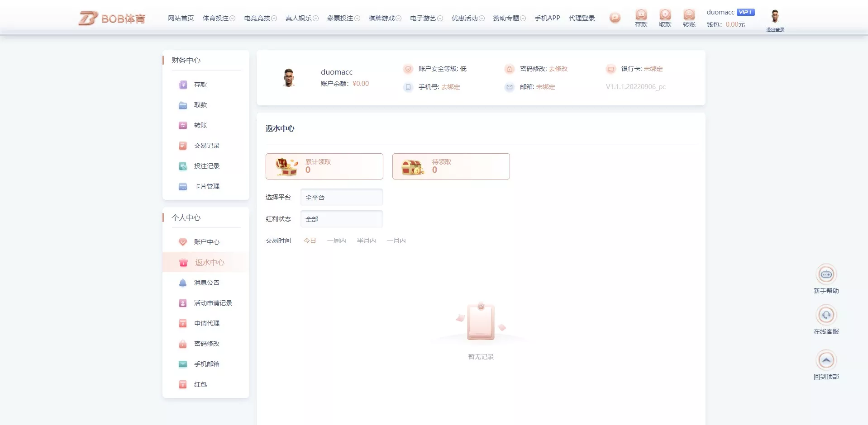Click the profile avatar to log out

click(775, 17)
